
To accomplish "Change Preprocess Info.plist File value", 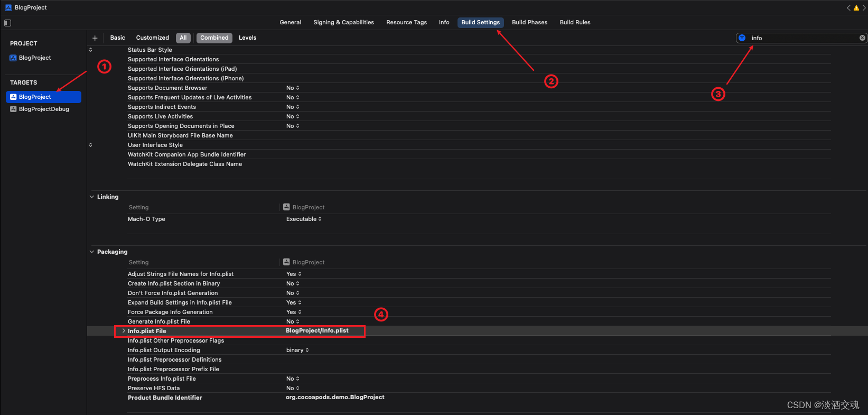I will (x=293, y=379).
